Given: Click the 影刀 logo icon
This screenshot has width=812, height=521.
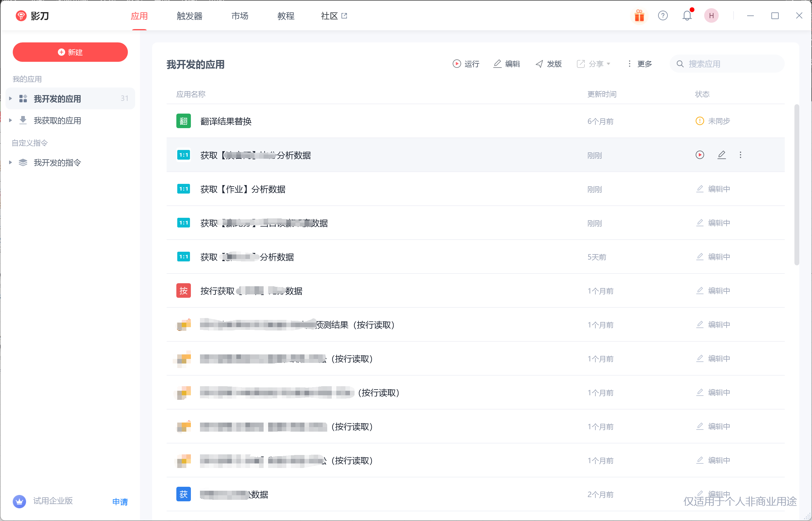Looking at the screenshot, I should click(21, 15).
